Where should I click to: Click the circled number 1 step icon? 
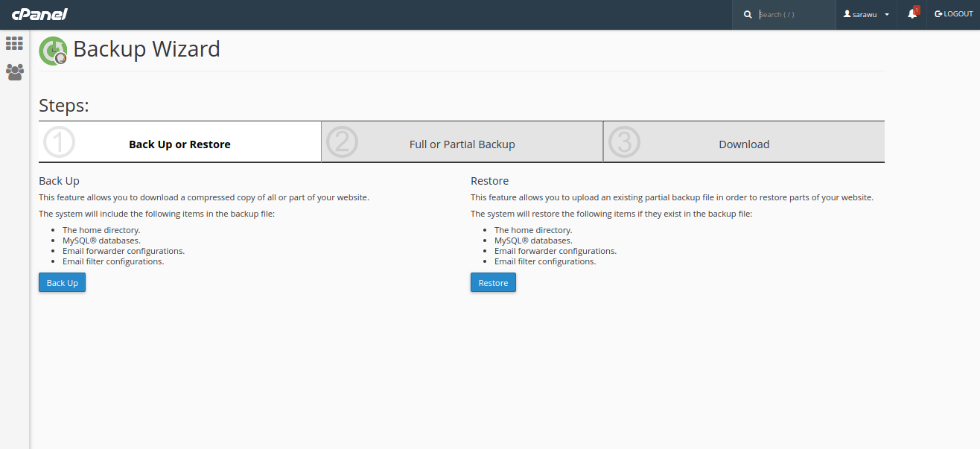[x=60, y=142]
